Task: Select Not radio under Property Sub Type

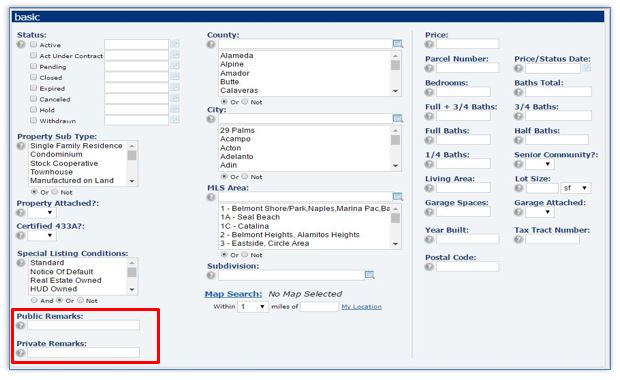Action: tap(55, 192)
